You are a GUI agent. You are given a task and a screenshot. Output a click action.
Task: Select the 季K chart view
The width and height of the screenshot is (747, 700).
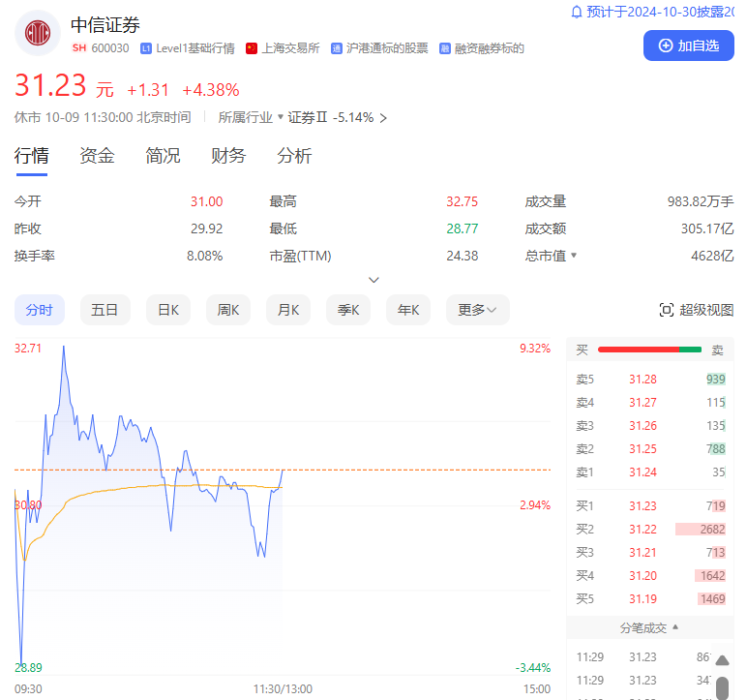pos(348,310)
